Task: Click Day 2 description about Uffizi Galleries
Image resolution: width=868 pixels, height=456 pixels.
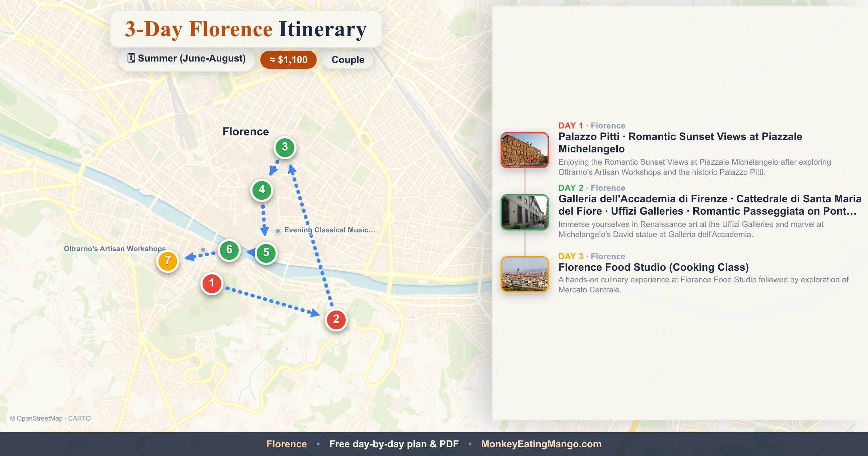Action: coord(691,229)
